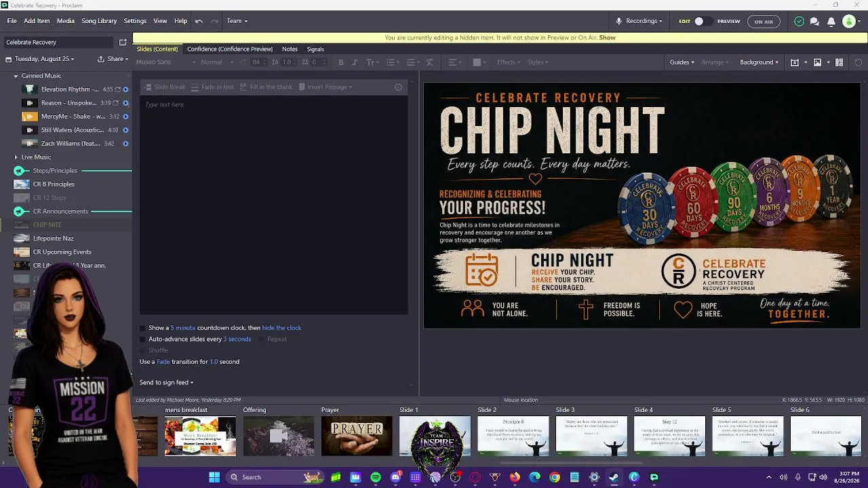Image resolution: width=868 pixels, height=488 pixels.
Task: Click the info icon in text editor toolbar
Action: 398,87
